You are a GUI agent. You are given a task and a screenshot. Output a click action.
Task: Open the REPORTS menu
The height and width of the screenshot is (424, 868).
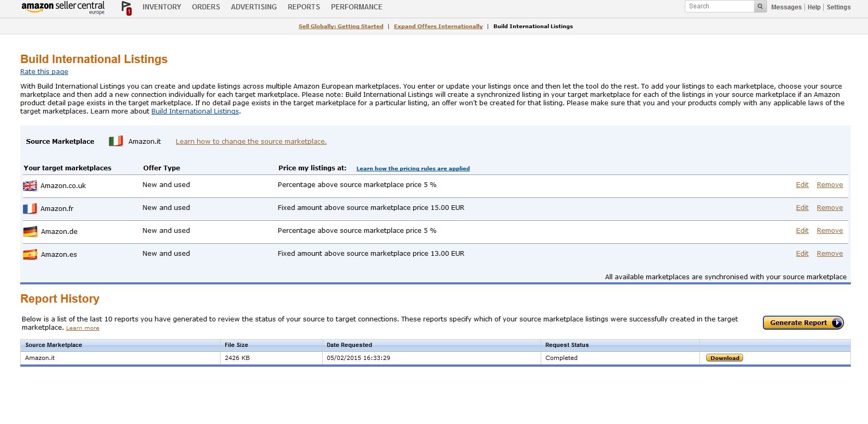[x=304, y=7]
